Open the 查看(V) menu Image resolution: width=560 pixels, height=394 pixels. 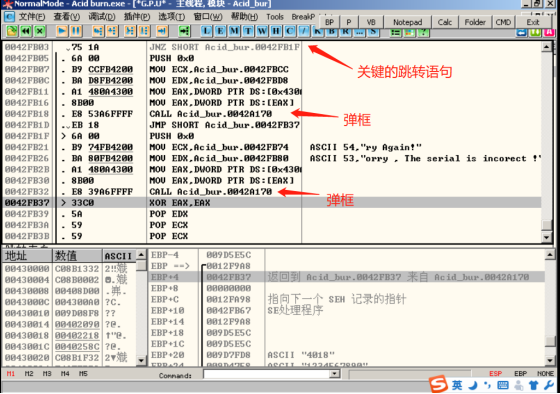(x=67, y=17)
